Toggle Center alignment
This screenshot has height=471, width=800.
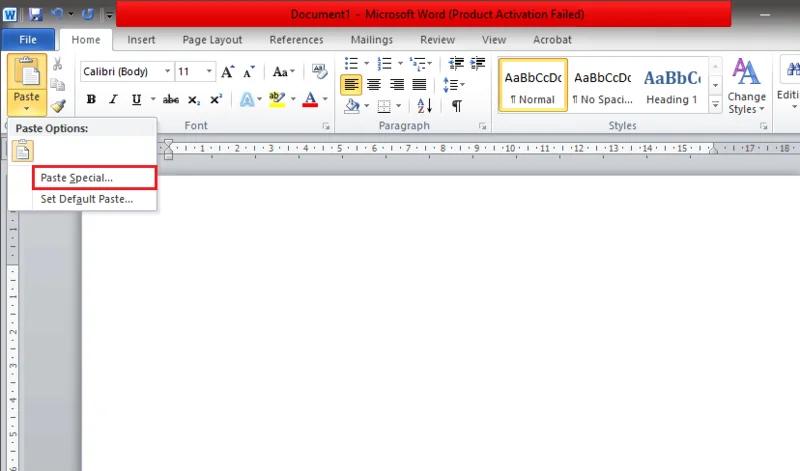374,84
